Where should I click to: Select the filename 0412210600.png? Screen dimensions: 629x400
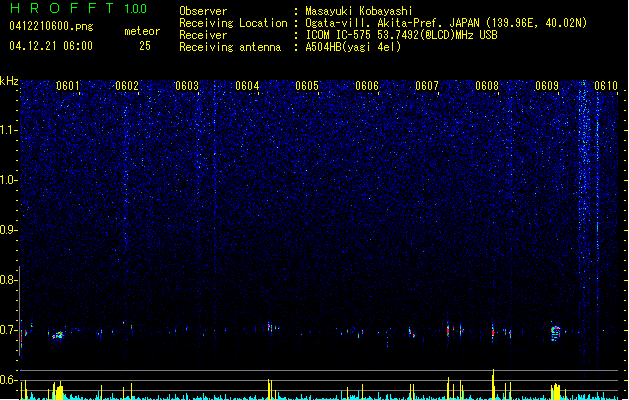51,26
